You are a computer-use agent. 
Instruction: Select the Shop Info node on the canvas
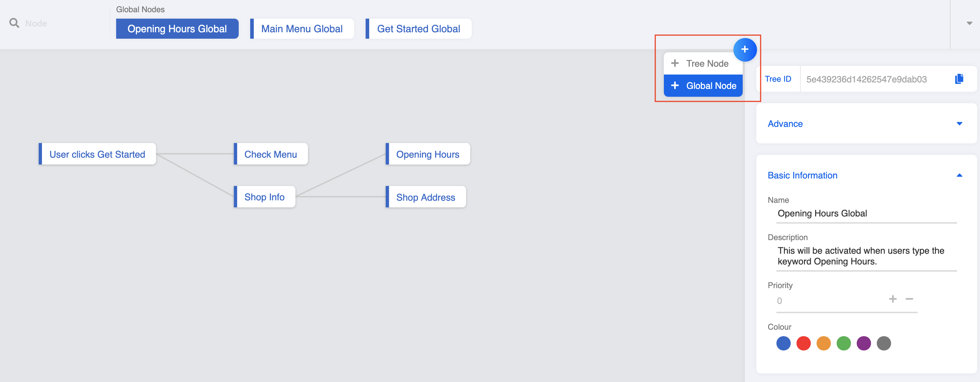pyautogui.click(x=265, y=197)
